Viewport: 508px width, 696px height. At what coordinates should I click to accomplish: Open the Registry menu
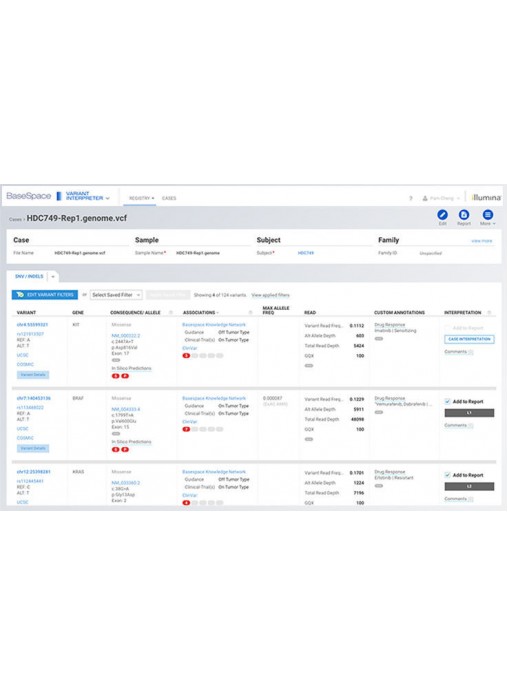tap(141, 198)
